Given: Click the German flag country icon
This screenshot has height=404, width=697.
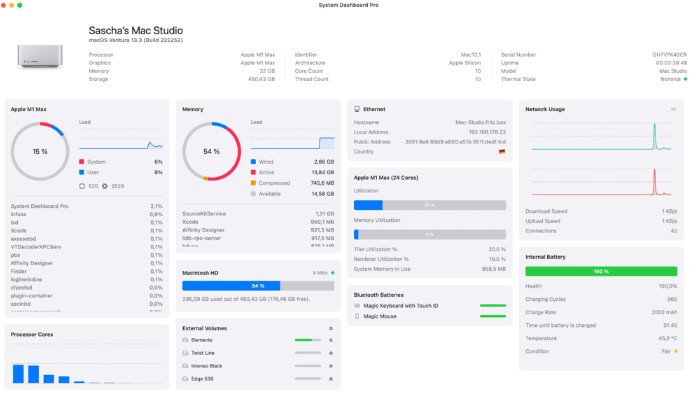Looking at the screenshot, I should [x=502, y=152].
